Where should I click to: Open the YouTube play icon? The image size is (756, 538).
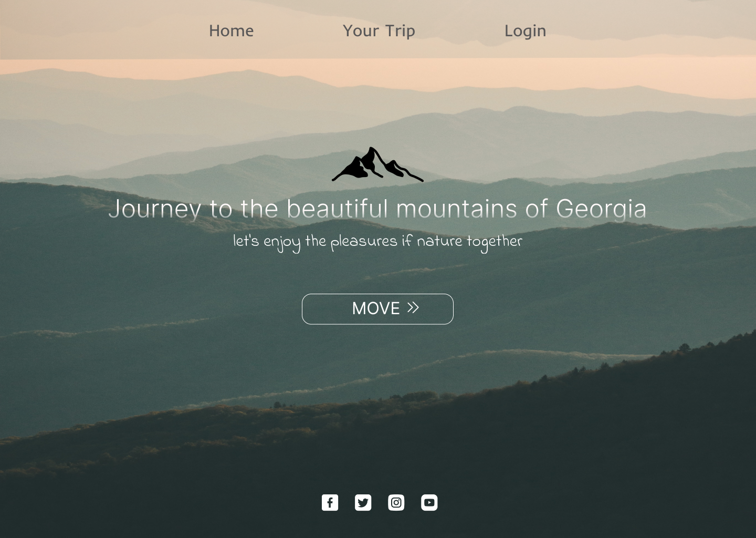point(429,503)
